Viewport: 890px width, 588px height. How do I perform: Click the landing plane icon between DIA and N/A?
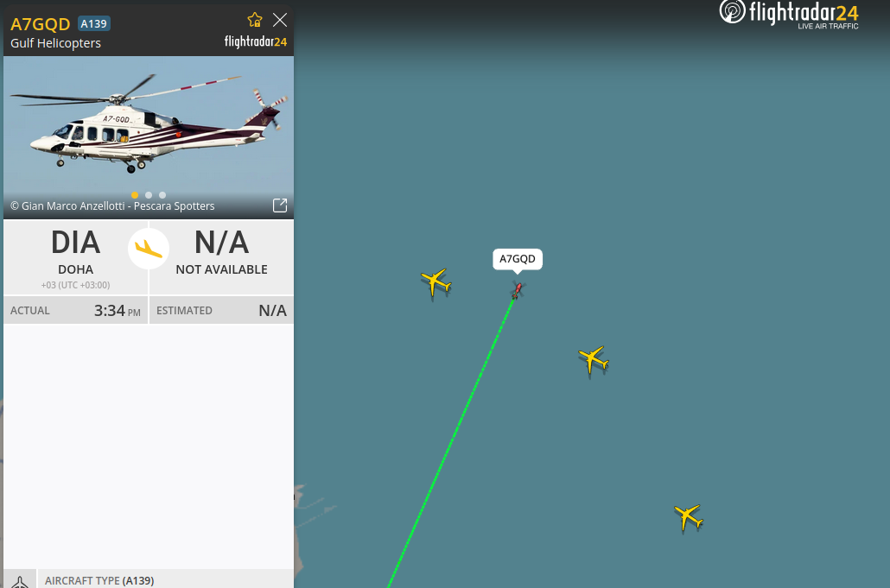149,249
